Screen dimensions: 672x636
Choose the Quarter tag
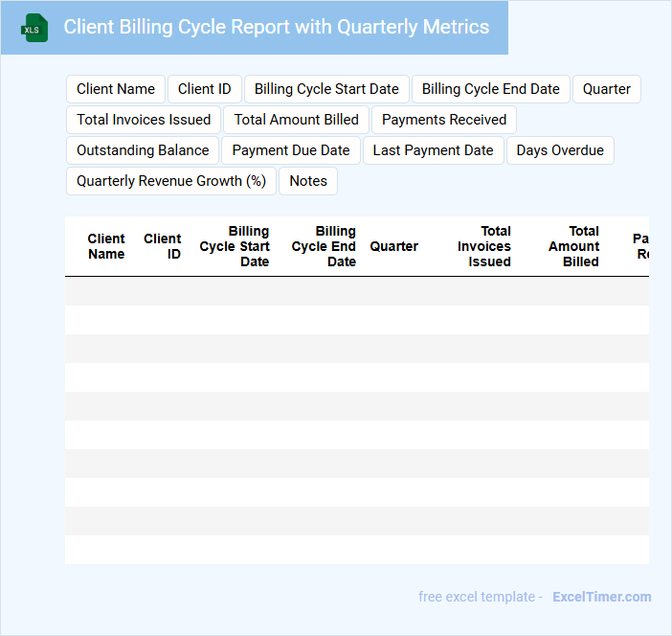[606, 89]
